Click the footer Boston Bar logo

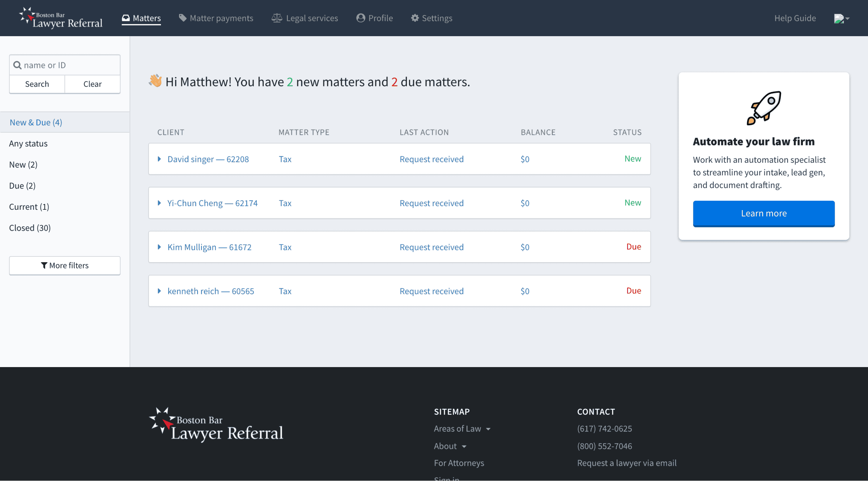pos(216,425)
